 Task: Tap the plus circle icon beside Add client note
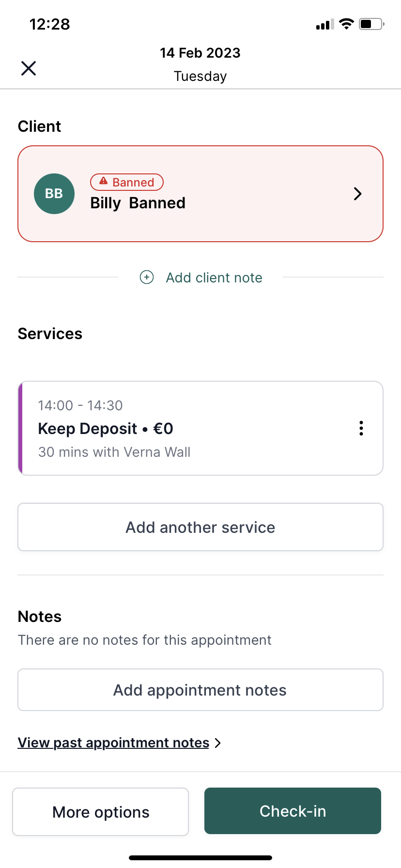(147, 277)
